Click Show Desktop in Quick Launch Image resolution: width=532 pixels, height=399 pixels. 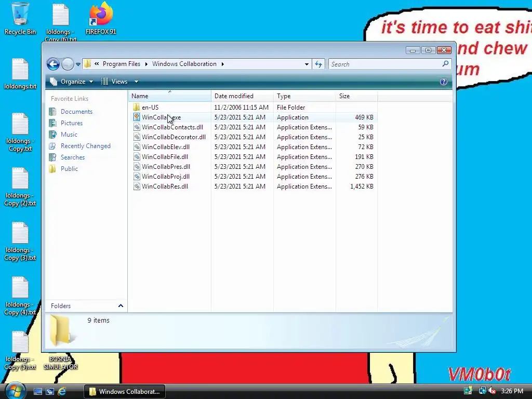pos(37,392)
